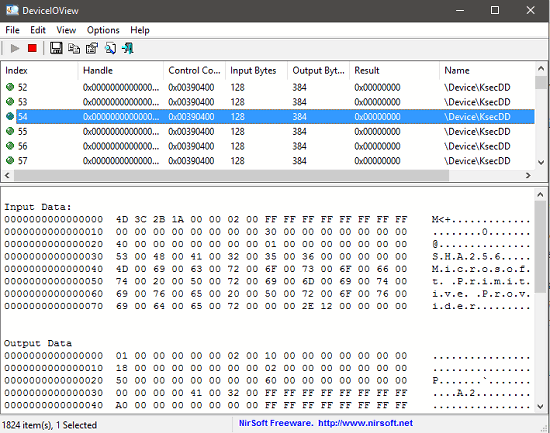This screenshot has height=433, width=550.
Task: Minimize the DeviceIOView window
Action: pos(460,10)
